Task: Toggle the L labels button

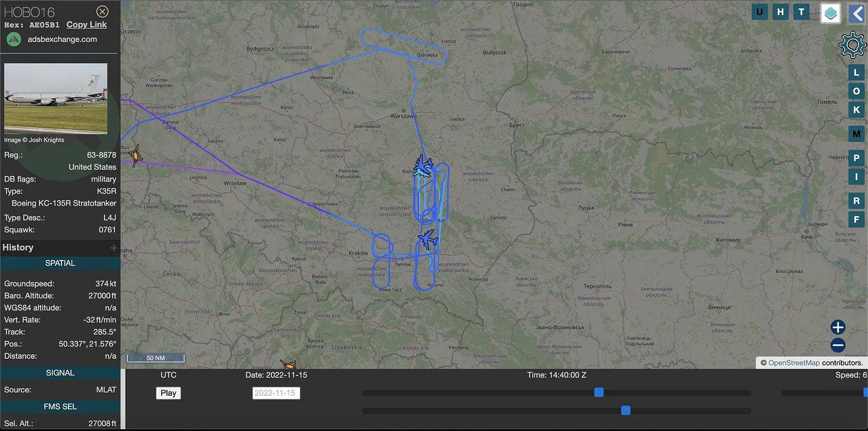Action: (x=857, y=72)
